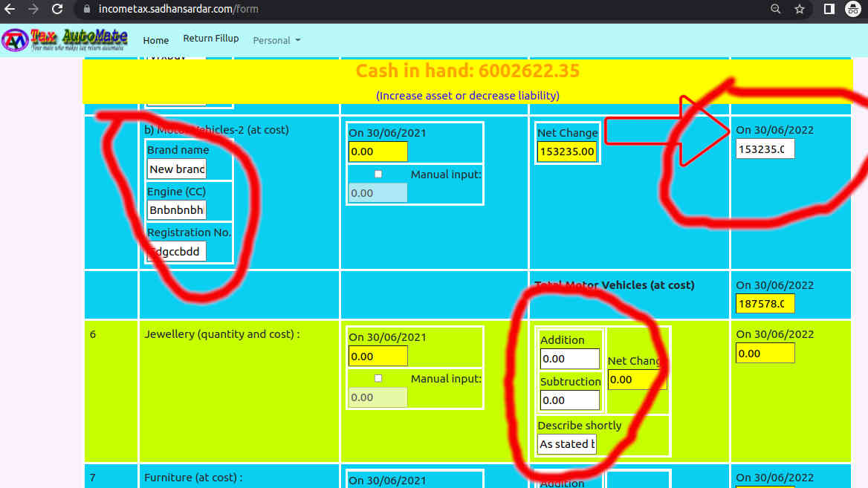Expand the Personal dropdown menu
The image size is (868, 488).
click(x=276, y=40)
